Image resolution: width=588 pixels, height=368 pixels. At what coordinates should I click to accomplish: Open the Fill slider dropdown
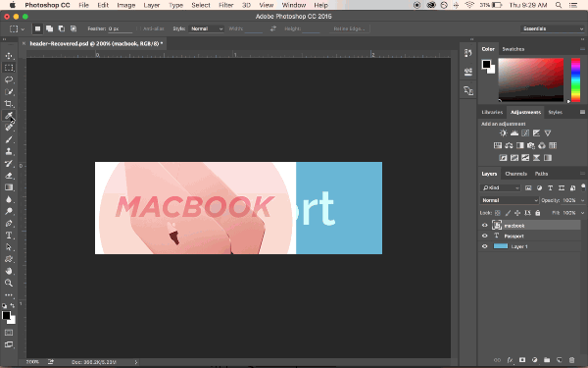click(x=582, y=213)
